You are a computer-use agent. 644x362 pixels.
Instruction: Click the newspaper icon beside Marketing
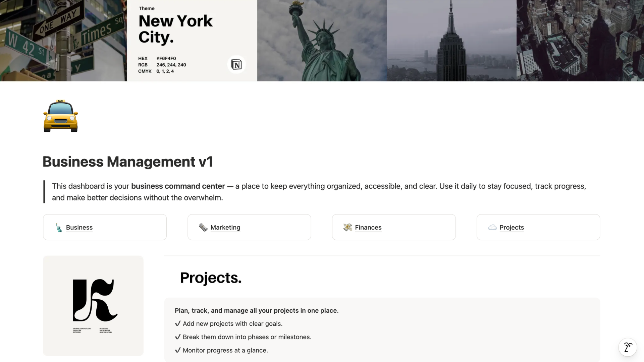click(203, 228)
